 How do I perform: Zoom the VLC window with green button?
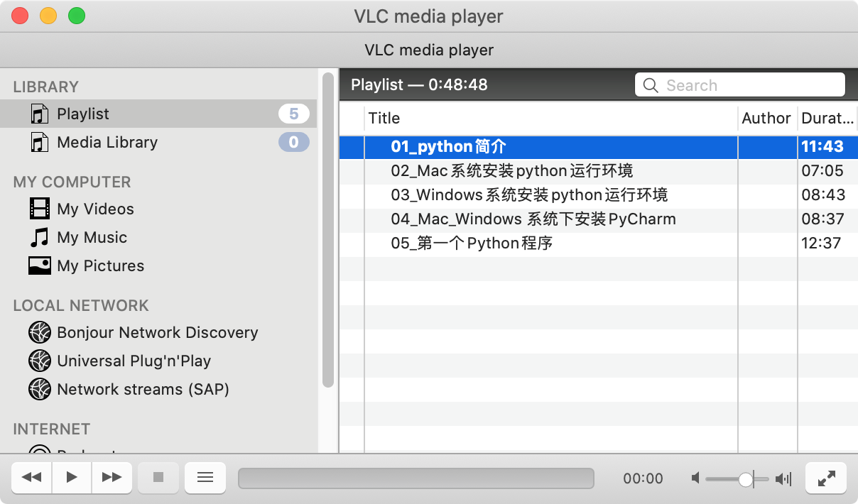(x=77, y=16)
